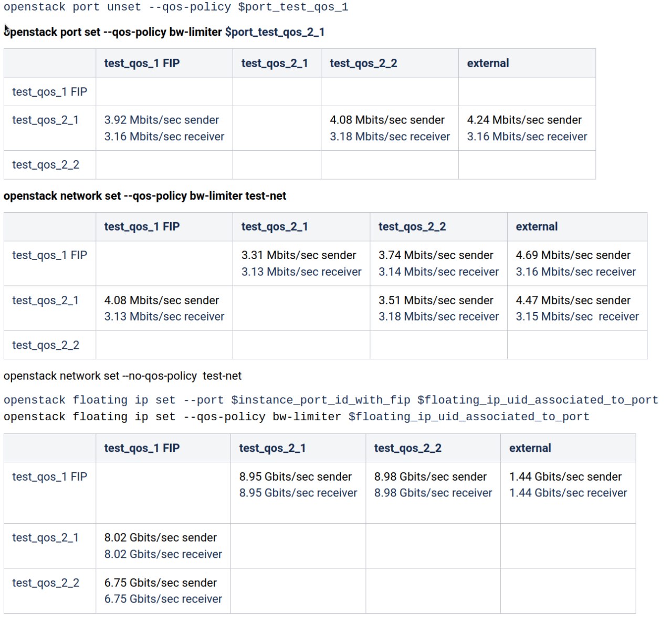The width and height of the screenshot is (672, 621).
Task: Click the "openstack port unset" command line
Action: (175, 7)
